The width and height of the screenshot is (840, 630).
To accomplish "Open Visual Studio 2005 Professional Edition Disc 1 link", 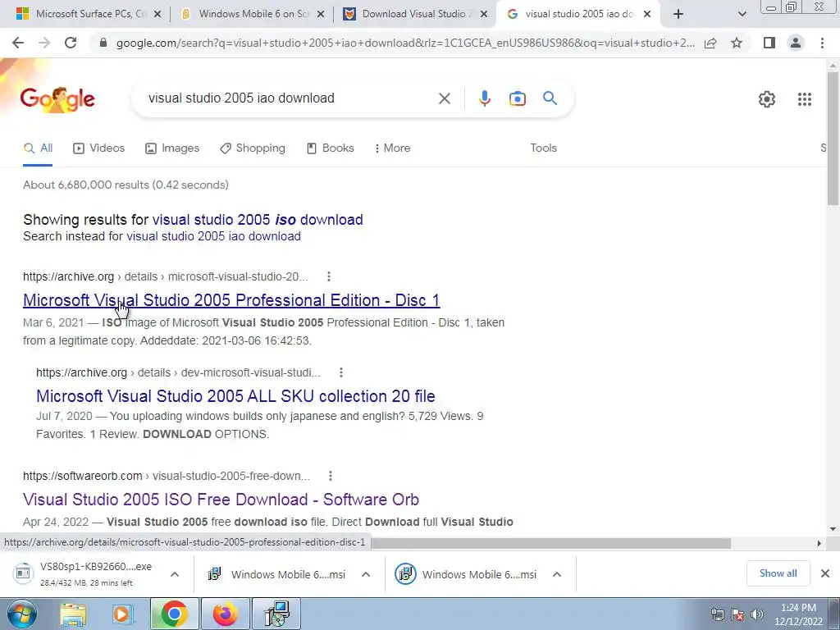I will tap(231, 300).
